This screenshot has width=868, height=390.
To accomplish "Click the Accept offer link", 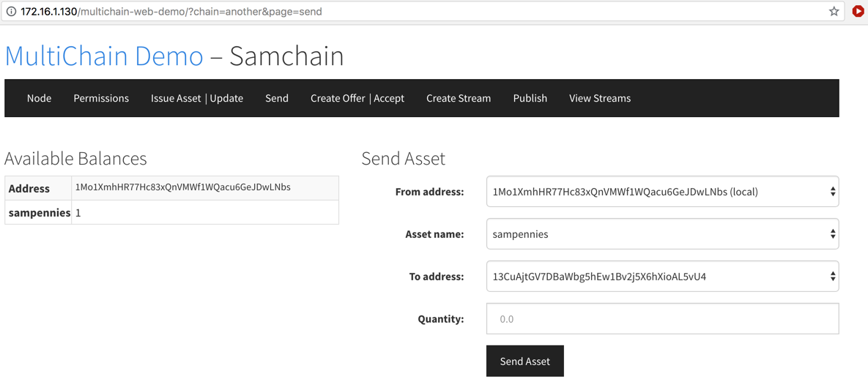I will coord(388,98).
